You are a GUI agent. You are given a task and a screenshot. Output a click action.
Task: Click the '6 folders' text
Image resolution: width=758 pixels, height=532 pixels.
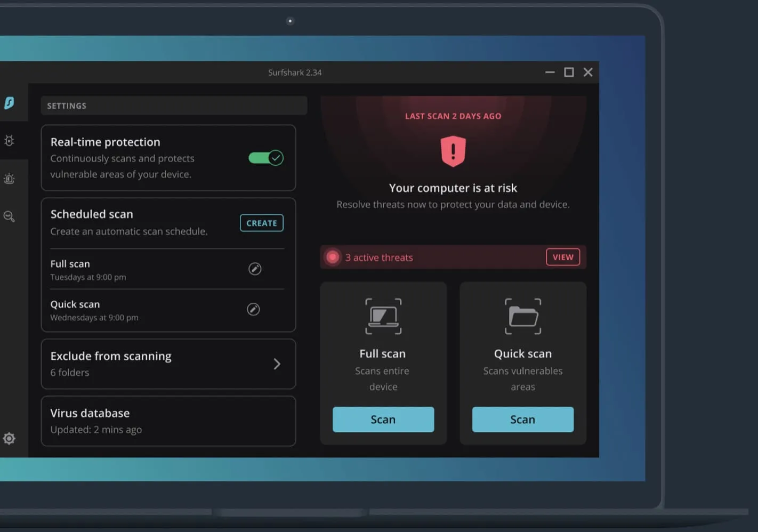coord(70,373)
